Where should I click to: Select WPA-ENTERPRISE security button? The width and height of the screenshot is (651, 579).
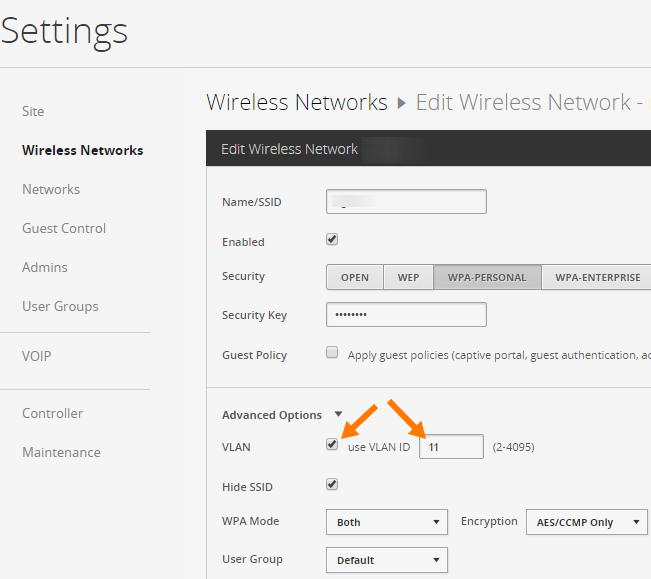[x=597, y=277]
